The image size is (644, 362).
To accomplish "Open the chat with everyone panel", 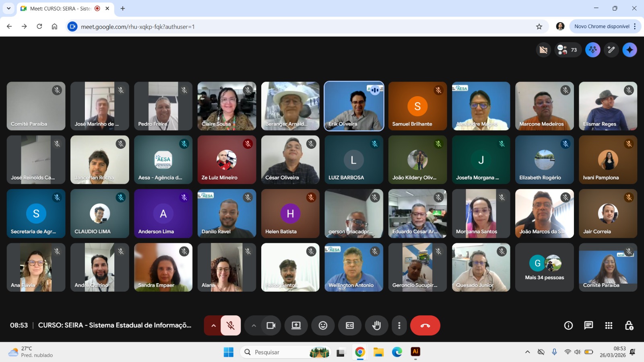I will pyautogui.click(x=588, y=325).
